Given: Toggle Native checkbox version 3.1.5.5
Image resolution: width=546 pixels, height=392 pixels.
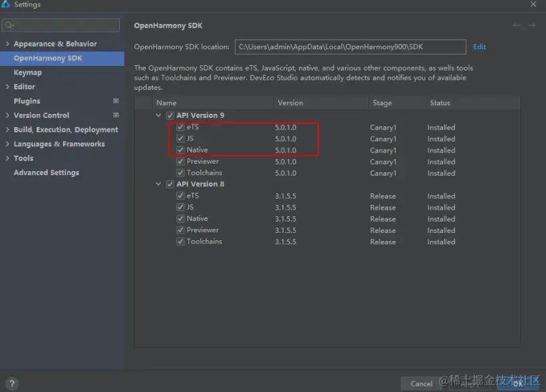Looking at the screenshot, I should [x=180, y=219].
